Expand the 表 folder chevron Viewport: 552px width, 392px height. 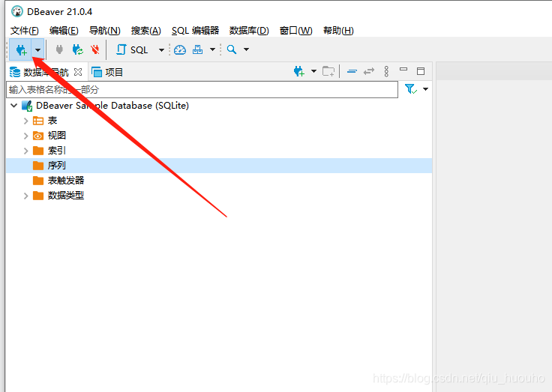click(x=25, y=121)
